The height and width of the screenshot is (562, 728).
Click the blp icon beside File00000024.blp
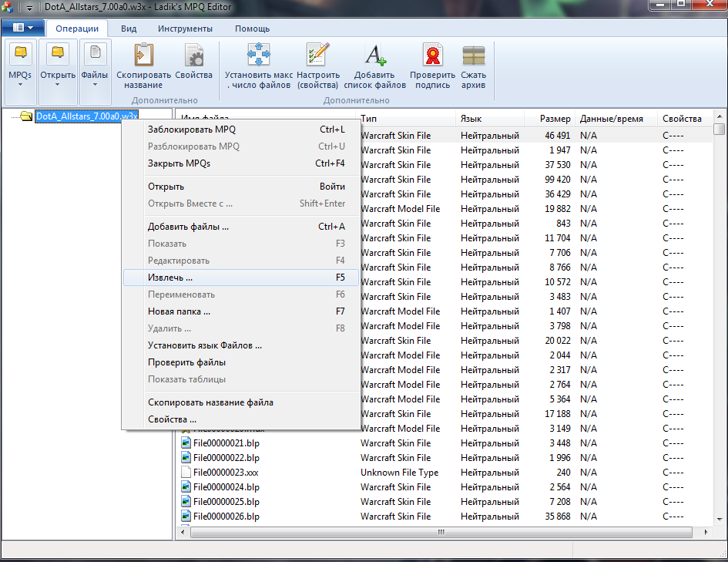pos(186,486)
